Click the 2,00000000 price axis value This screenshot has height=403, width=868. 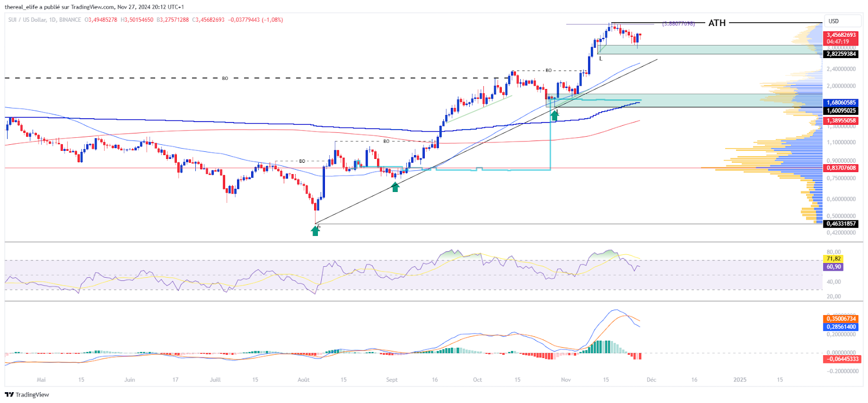pyautogui.click(x=841, y=86)
